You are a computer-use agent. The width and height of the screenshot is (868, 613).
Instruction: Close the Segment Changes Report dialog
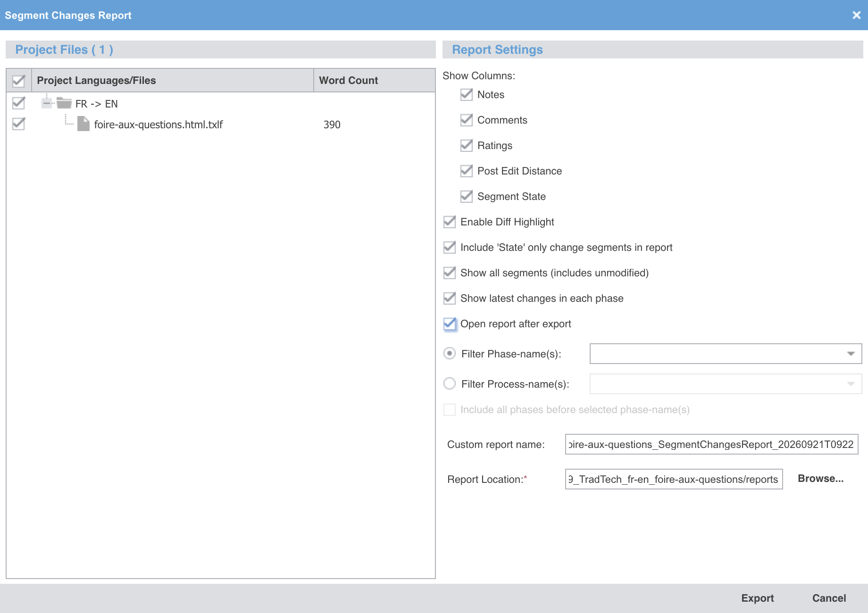[857, 15]
